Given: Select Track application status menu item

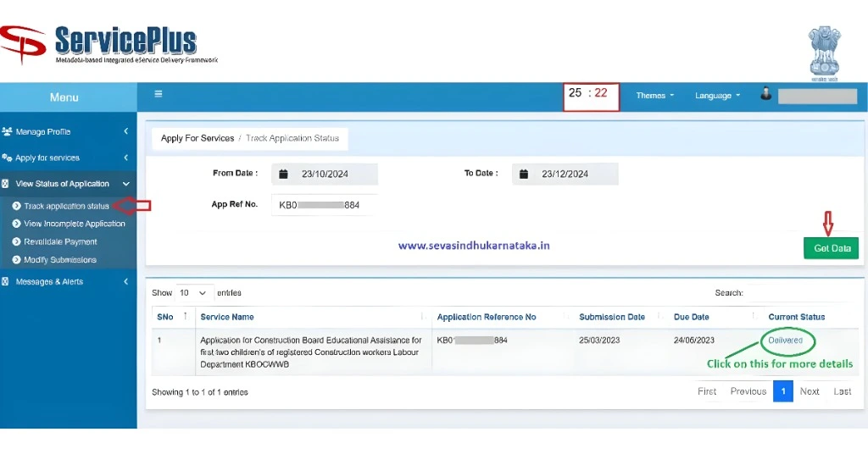Looking at the screenshot, I should point(66,206).
